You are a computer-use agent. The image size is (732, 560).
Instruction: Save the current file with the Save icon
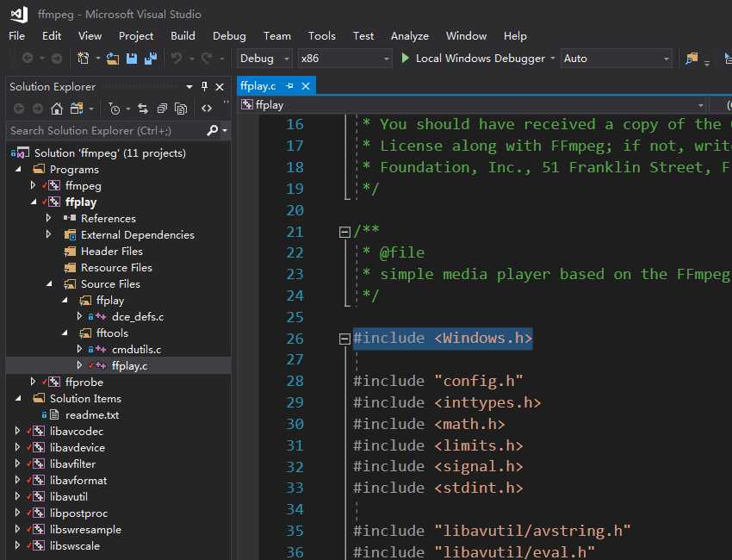click(132, 59)
